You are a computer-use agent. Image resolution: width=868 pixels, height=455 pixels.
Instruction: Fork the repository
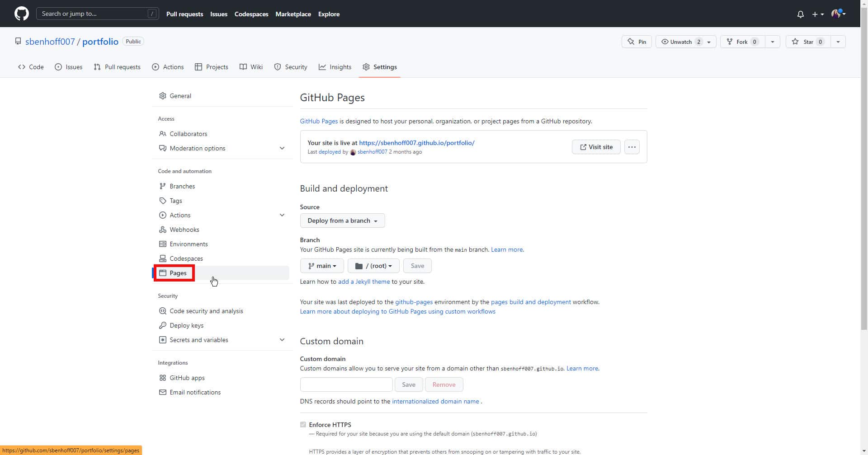point(742,42)
